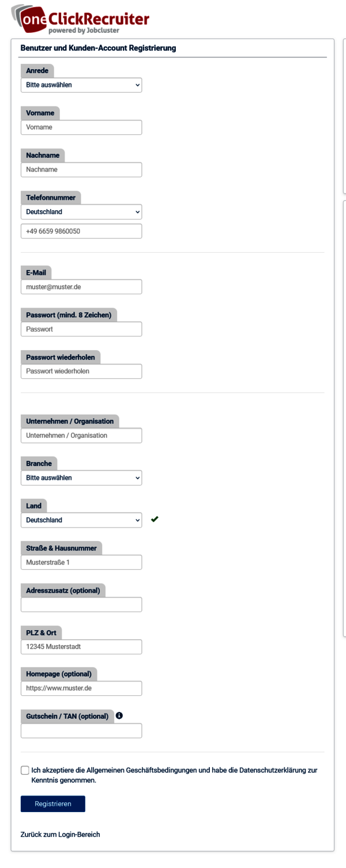
Task: Click into the Nachname field
Action: click(x=81, y=169)
